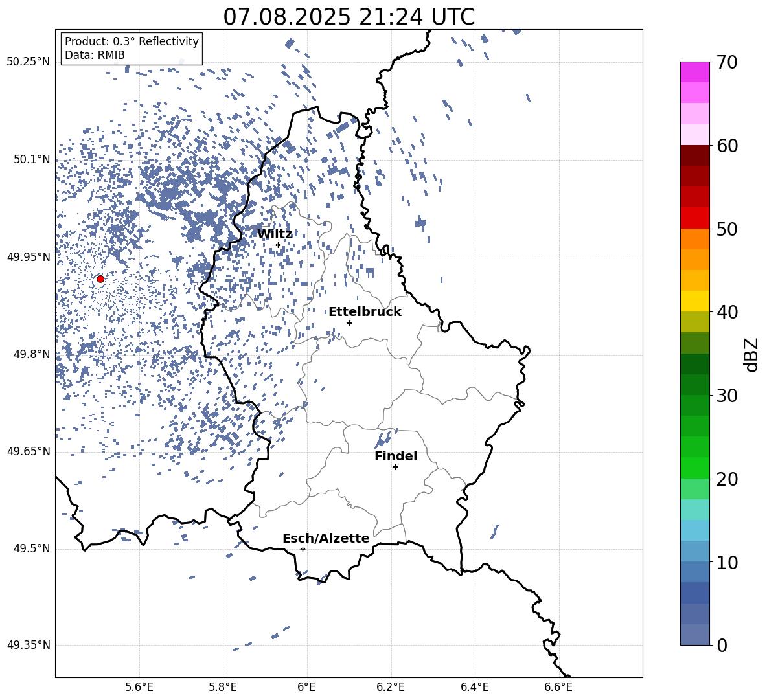The width and height of the screenshot is (767, 700).
Task: Click the Findel station label
Action: tap(396, 456)
